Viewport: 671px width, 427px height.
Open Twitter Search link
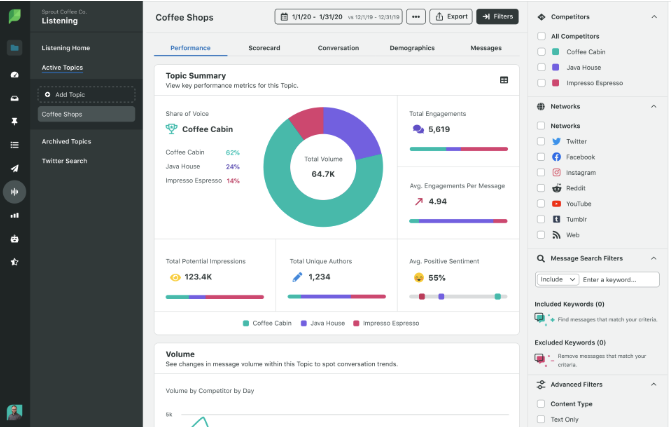click(x=64, y=161)
